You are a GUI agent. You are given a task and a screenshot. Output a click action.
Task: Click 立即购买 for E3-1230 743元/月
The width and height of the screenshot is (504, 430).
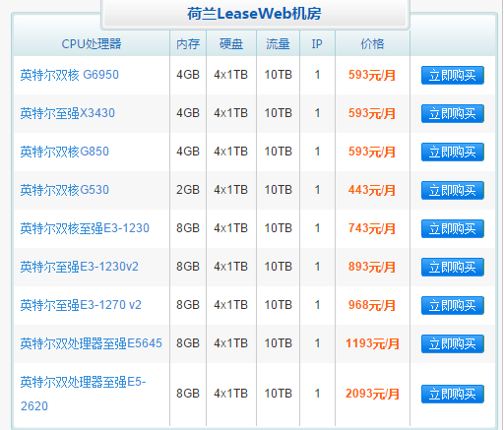453,228
